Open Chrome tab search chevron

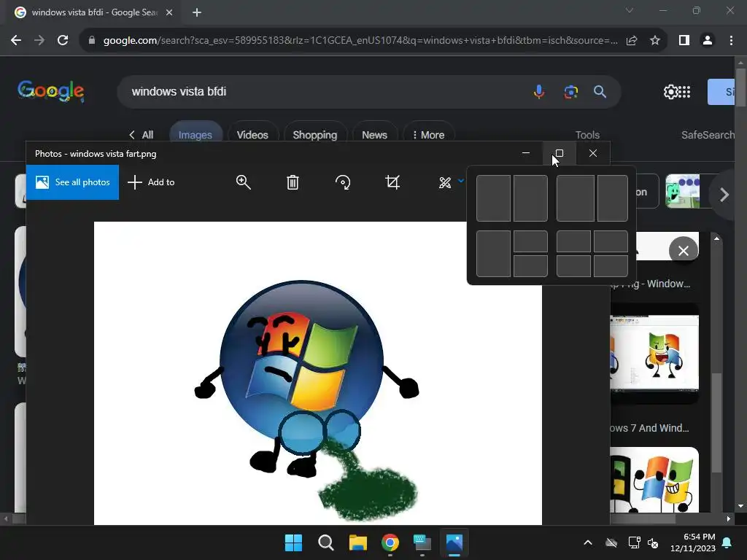click(630, 10)
